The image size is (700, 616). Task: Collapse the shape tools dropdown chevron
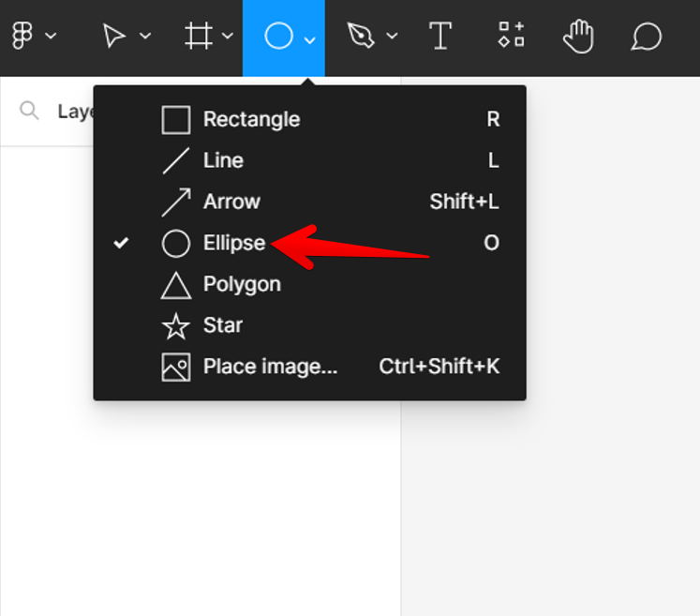click(x=310, y=38)
